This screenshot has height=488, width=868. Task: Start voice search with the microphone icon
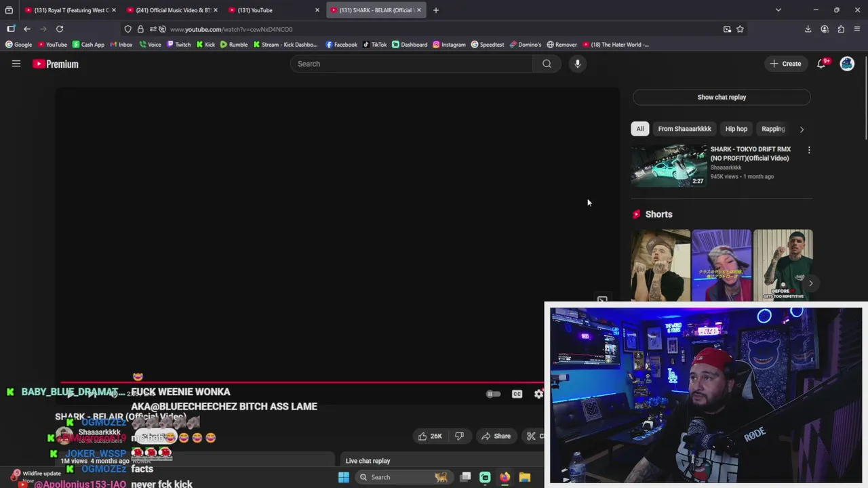pos(577,64)
